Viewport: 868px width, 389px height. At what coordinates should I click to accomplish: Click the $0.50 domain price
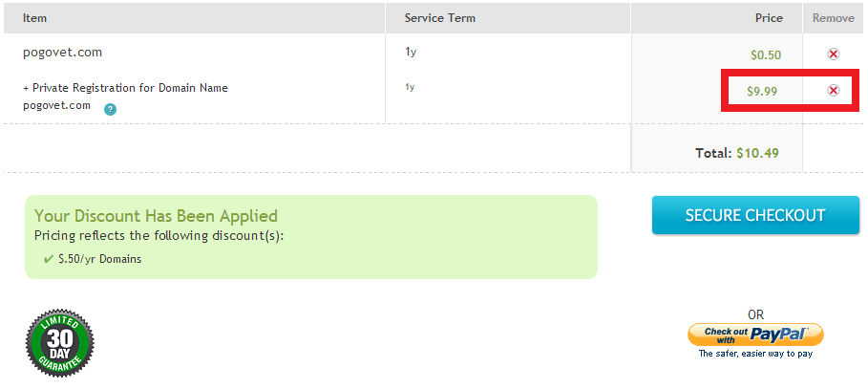(x=767, y=55)
